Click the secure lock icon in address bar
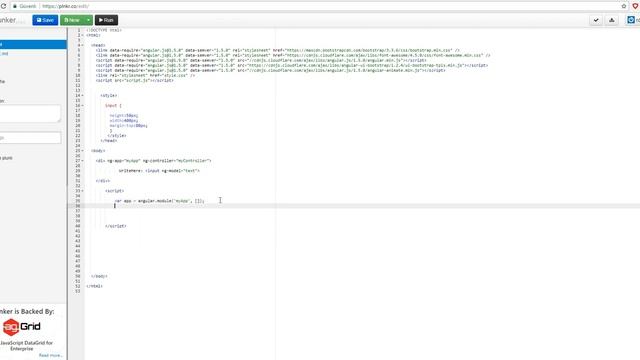Image resolution: width=640 pixels, height=360 pixels. click(15, 7)
